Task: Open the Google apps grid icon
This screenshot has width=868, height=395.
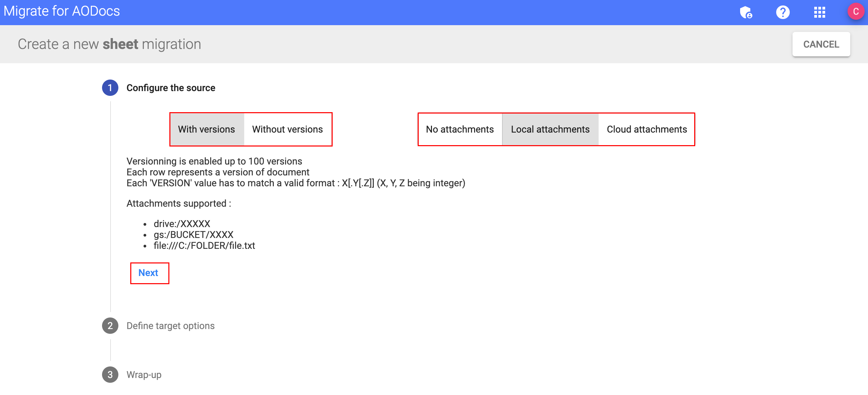Action: pyautogui.click(x=819, y=13)
